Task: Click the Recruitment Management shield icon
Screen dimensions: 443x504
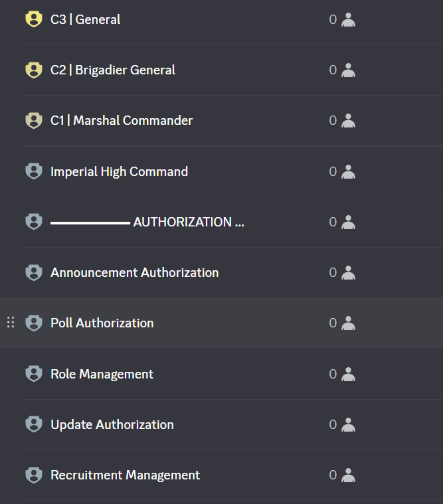Action: [x=33, y=475]
